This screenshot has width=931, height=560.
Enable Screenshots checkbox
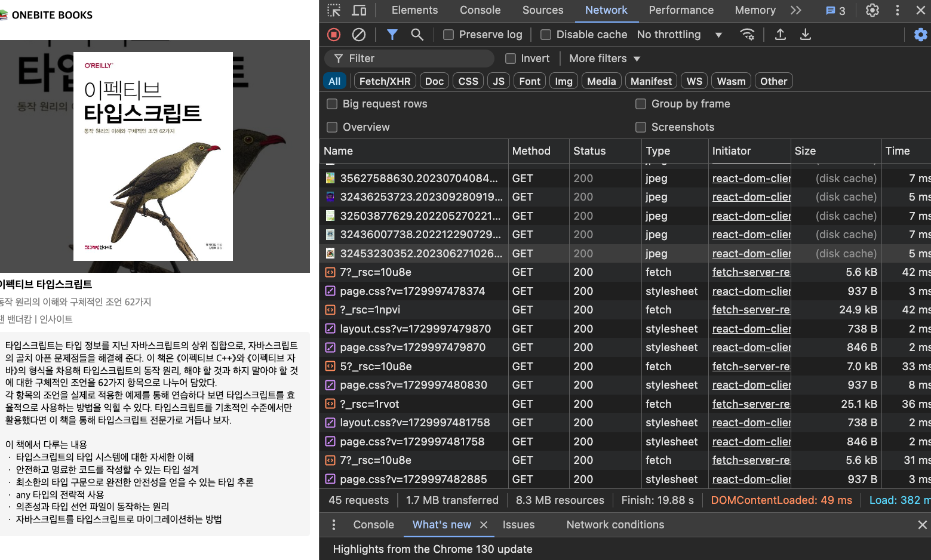[641, 127]
